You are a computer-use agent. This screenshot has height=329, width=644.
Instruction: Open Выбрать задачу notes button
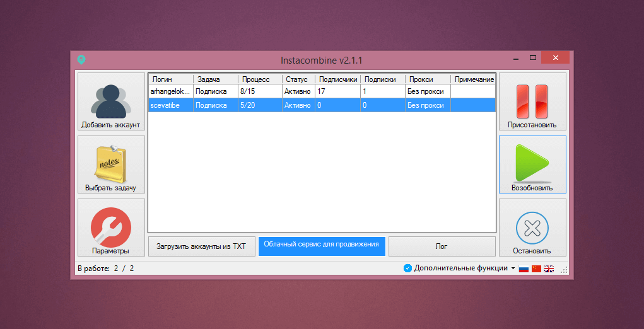point(111,164)
